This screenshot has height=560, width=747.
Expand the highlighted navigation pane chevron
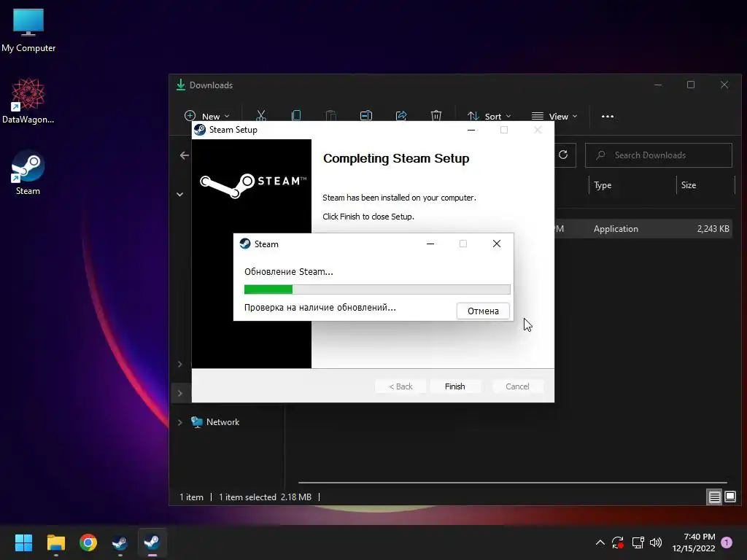[x=180, y=393]
